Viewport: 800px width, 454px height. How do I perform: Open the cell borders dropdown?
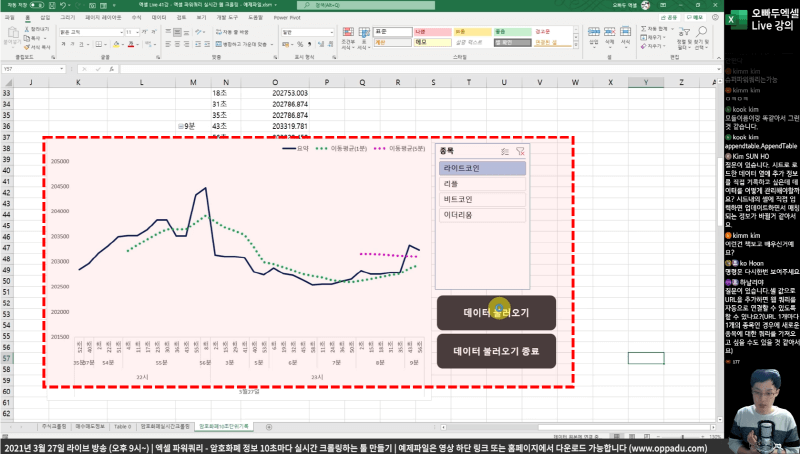[x=106, y=44]
